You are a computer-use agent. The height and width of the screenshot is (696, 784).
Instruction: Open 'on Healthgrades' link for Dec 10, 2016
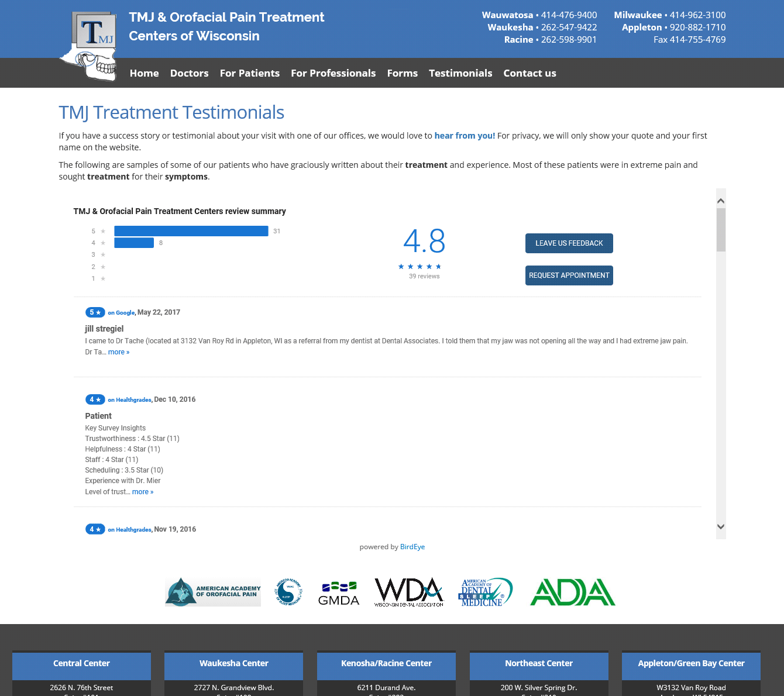click(x=129, y=400)
